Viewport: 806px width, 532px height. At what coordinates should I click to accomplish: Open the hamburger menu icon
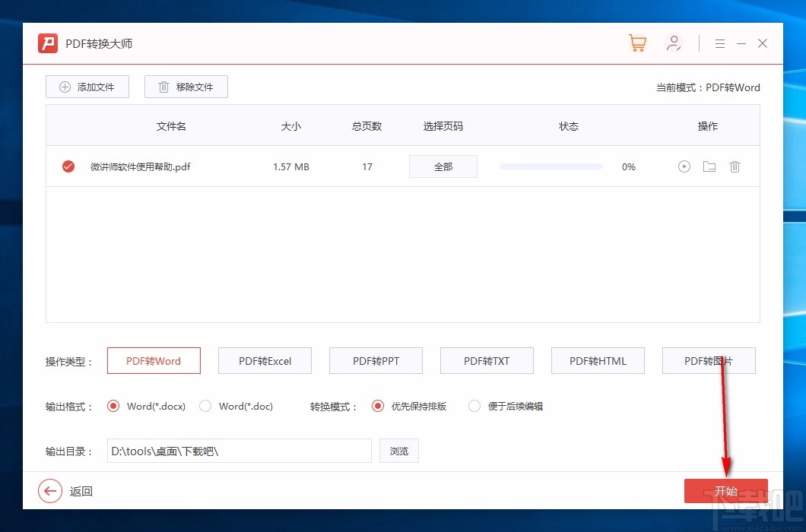[x=719, y=43]
